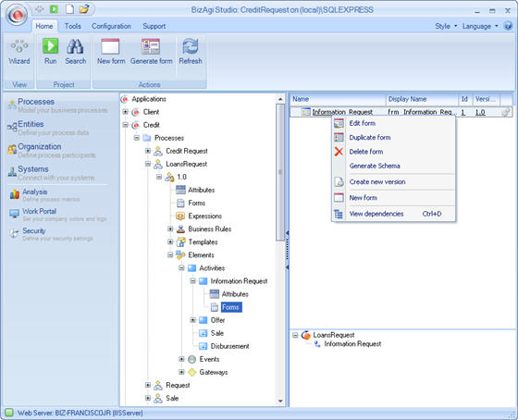Screen dimensions: 518x420
Task: Choose View dependencies menu entry
Action: (x=393, y=214)
